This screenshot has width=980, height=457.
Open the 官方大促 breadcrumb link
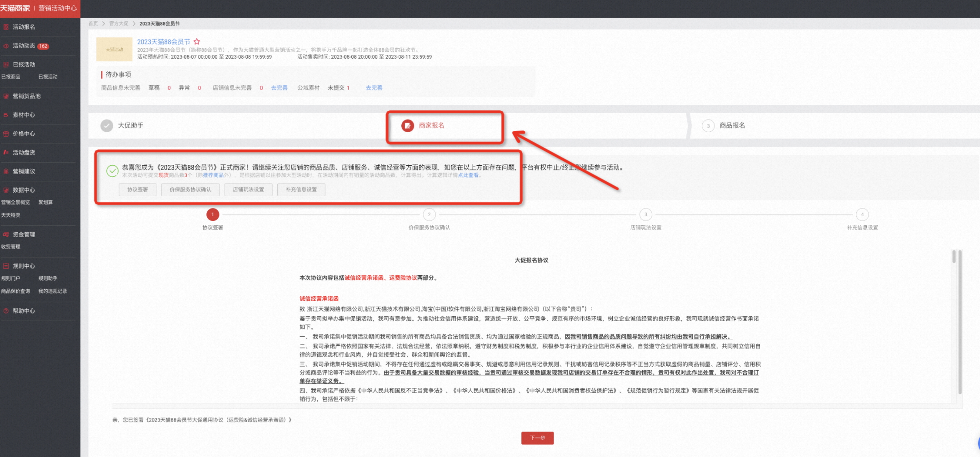click(x=119, y=24)
